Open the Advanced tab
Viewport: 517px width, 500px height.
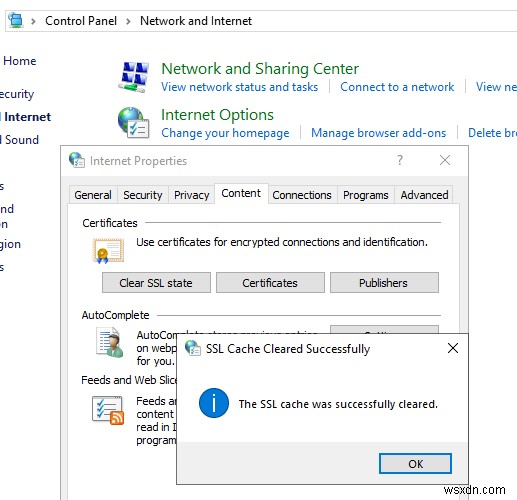tap(424, 195)
